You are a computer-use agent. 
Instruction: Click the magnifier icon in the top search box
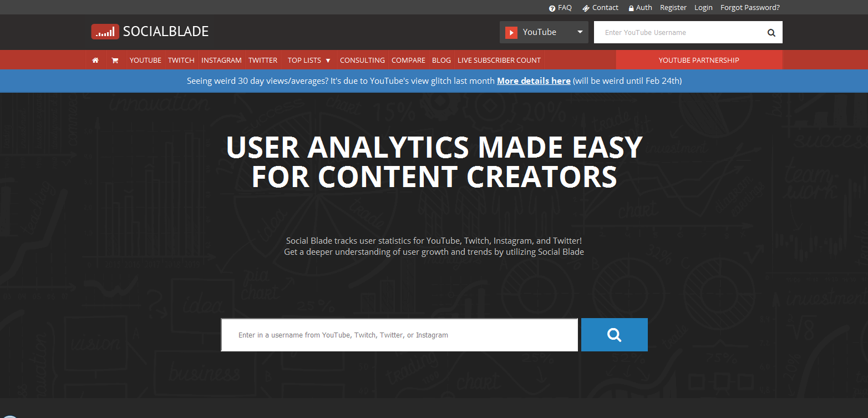click(771, 32)
